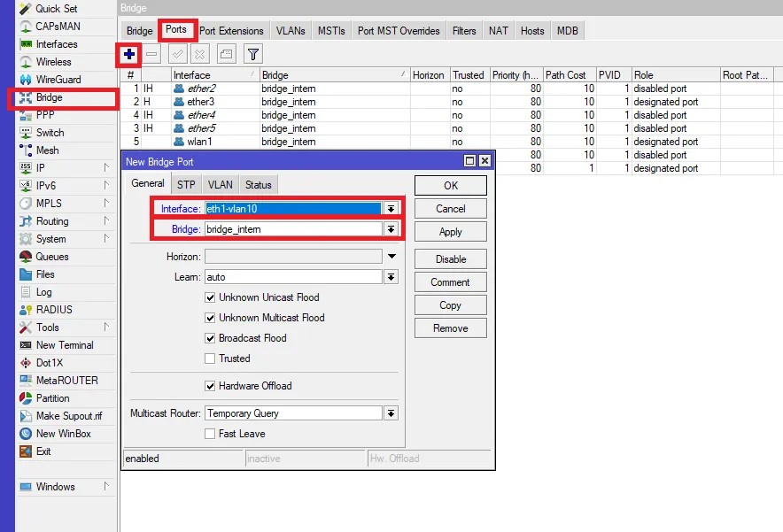
Task: Uncheck Unknown Unicast Flood checkbox
Action: click(x=210, y=297)
